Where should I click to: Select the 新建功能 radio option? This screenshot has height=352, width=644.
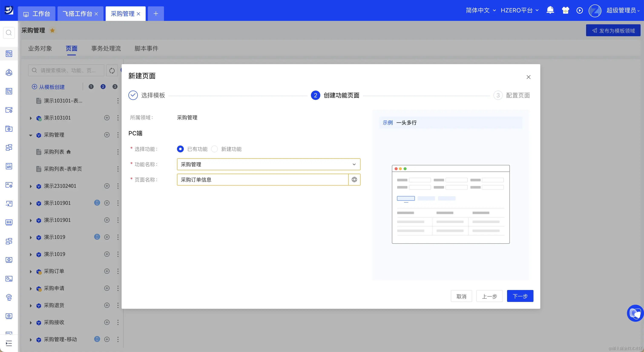tap(214, 149)
